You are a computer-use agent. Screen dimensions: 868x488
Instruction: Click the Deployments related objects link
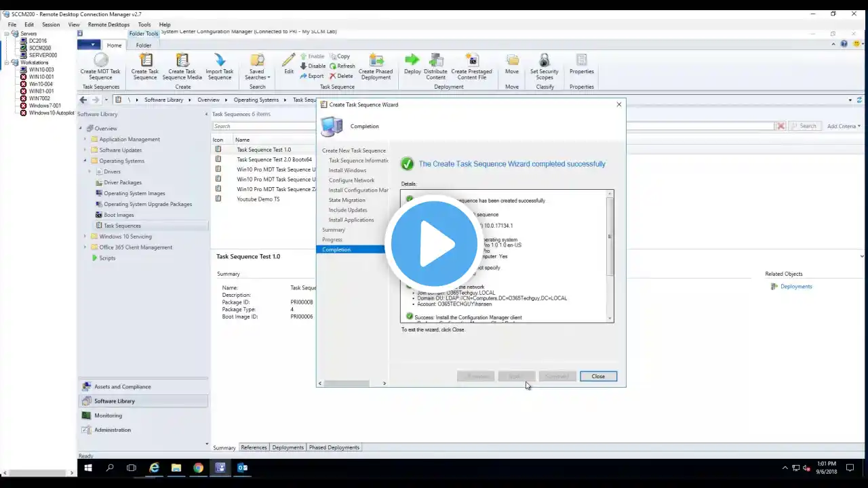796,287
